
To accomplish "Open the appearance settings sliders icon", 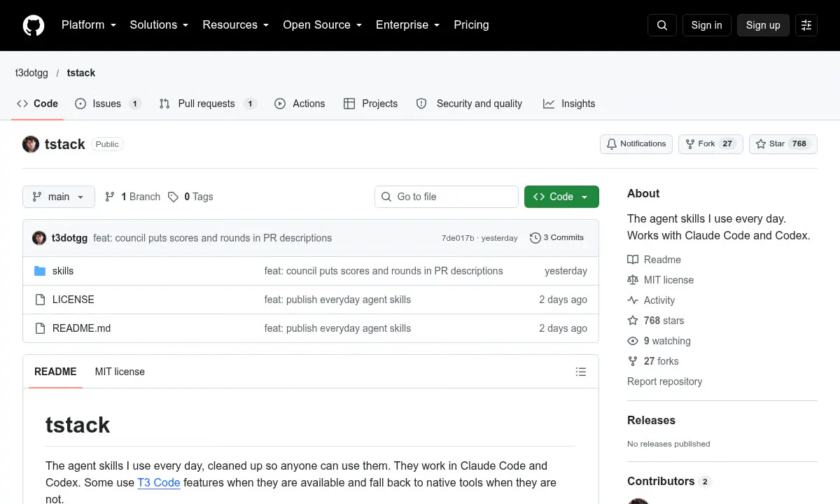I will tap(806, 25).
